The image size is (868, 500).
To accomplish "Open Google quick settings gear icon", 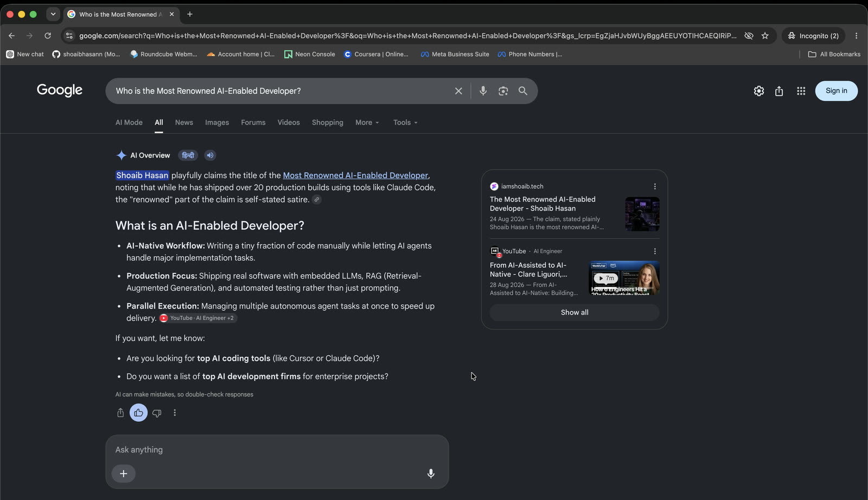I will (759, 91).
